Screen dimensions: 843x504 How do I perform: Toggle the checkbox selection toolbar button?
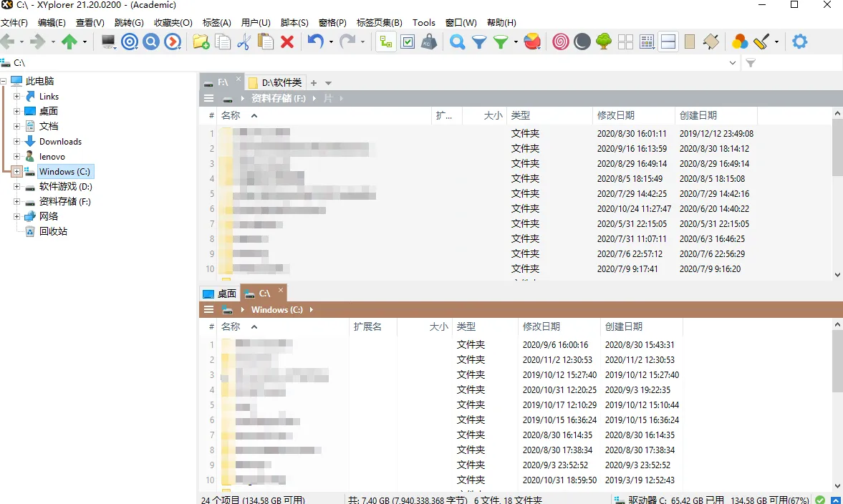point(408,42)
